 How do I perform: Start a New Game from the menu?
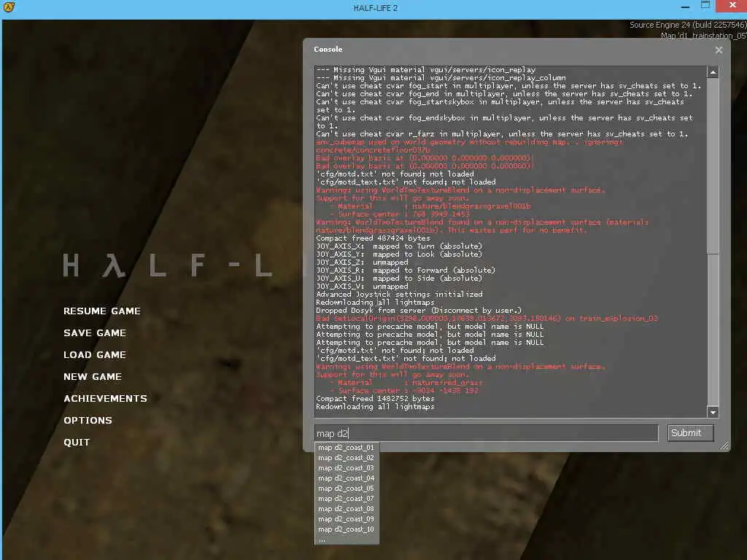coord(93,377)
